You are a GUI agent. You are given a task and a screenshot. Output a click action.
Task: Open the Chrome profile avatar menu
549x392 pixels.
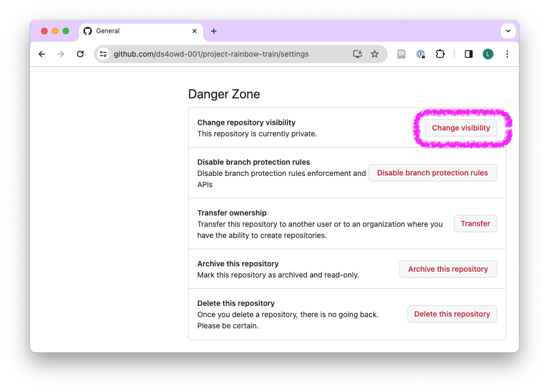point(488,54)
